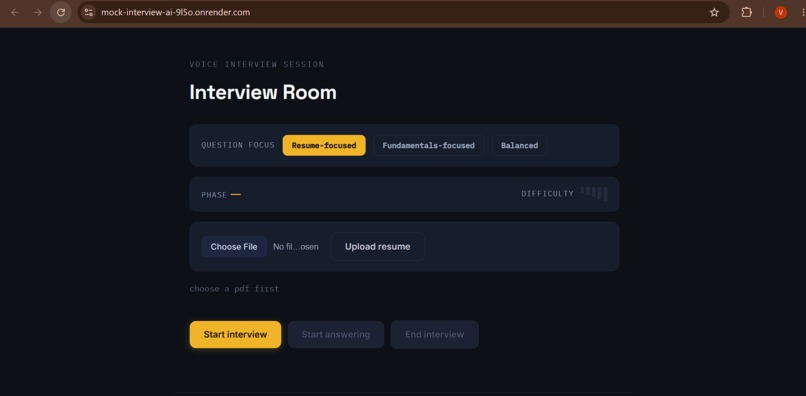
Task: Open site information icon in address bar
Action: click(x=88, y=12)
